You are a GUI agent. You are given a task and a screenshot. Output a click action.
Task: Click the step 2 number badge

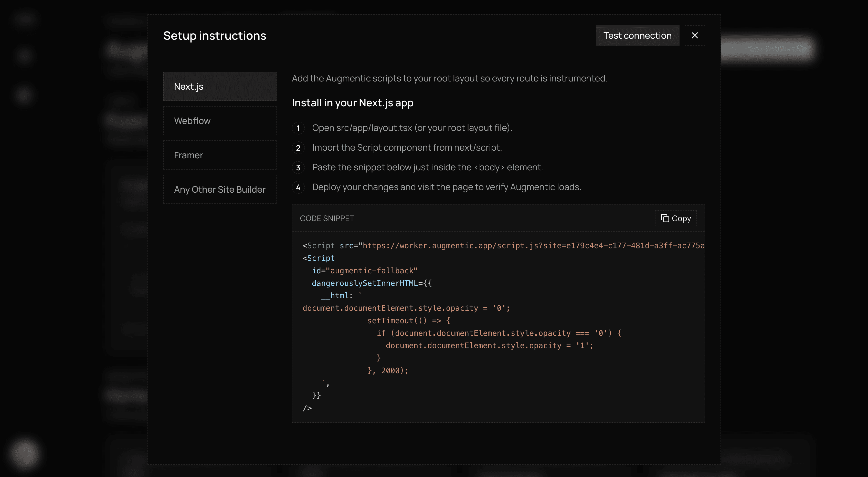pyautogui.click(x=298, y=148)
